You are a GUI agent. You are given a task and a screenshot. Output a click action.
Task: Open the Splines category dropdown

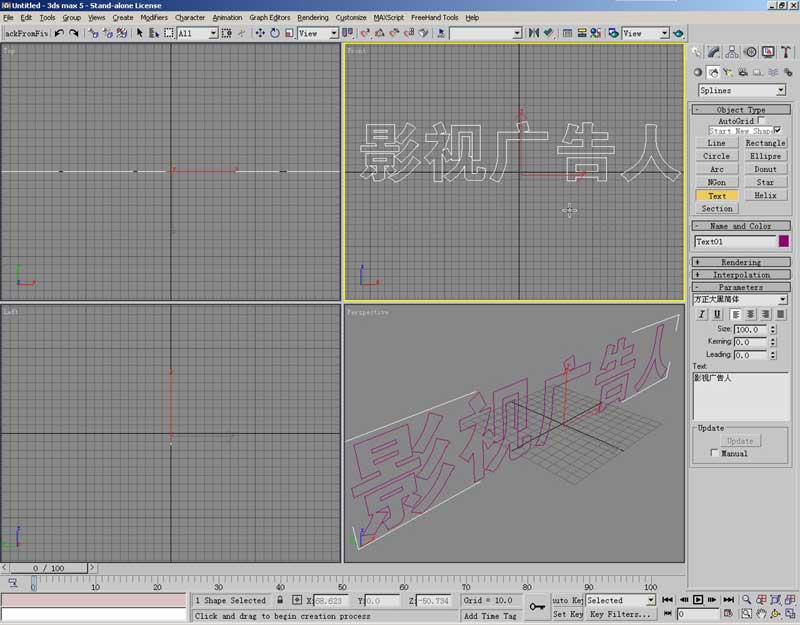(x=741, y=90)
